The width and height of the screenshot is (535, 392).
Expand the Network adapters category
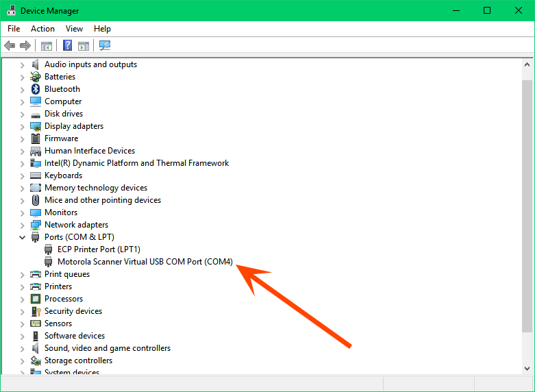pos(22,225)
